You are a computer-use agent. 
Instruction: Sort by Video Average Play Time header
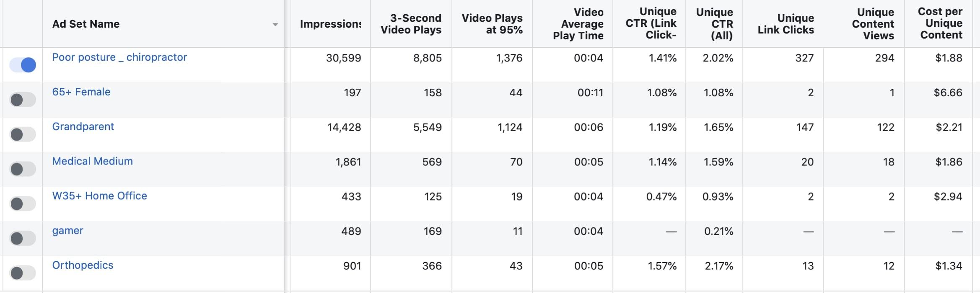[578, 24]
